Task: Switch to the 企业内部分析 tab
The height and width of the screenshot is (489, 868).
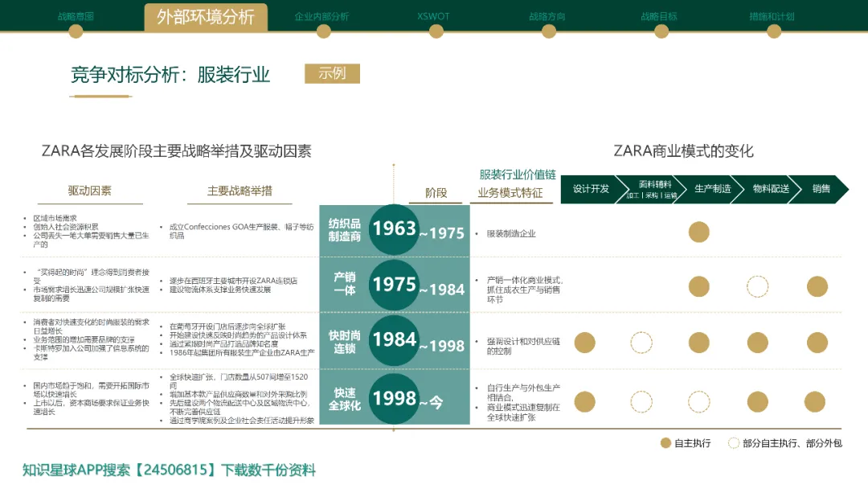Action: [x=321, y=17]
